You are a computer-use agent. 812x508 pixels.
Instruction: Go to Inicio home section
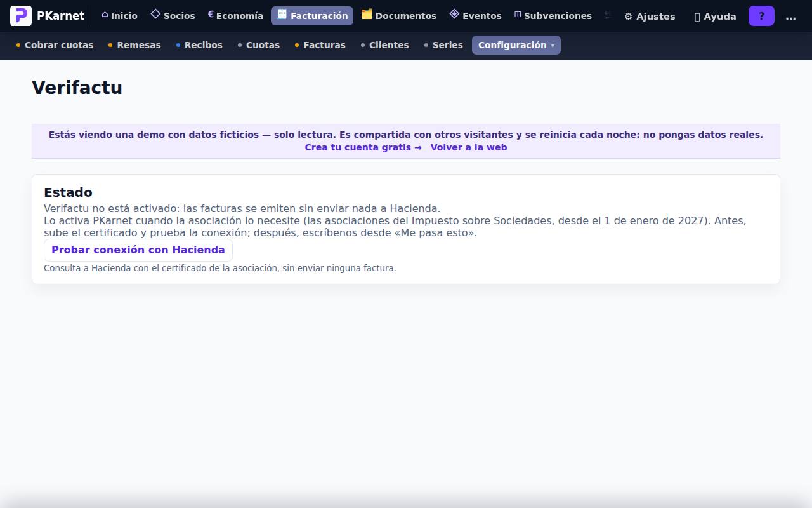click(119, 16)
